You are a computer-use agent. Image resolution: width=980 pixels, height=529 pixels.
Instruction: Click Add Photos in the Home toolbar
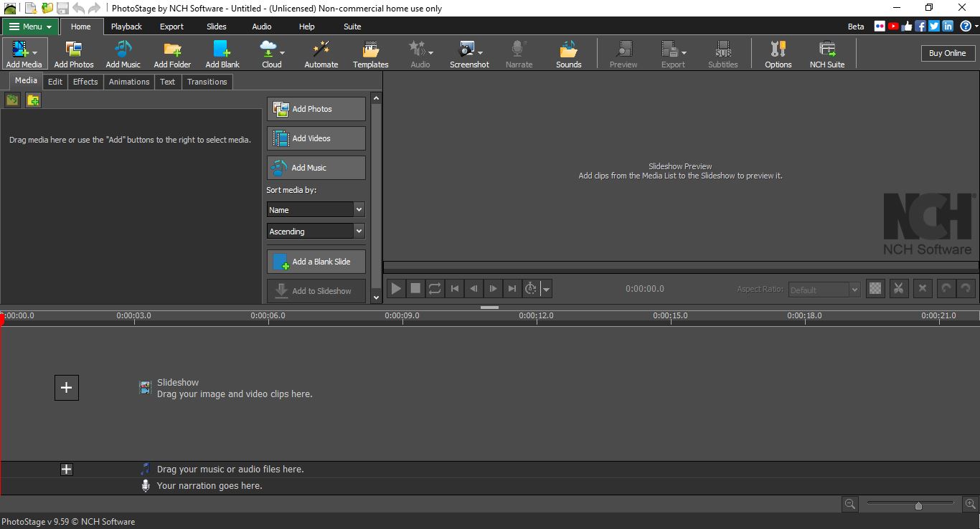[74, 54]
